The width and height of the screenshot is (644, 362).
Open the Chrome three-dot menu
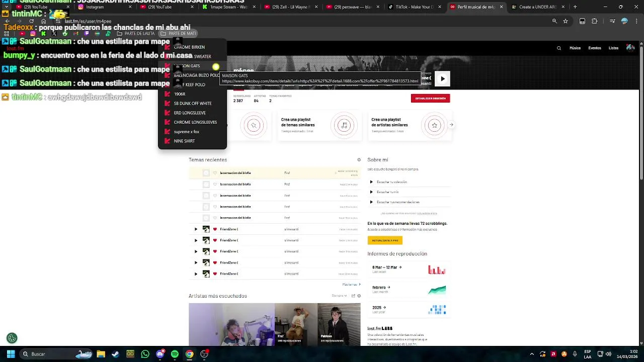[636, 21]
